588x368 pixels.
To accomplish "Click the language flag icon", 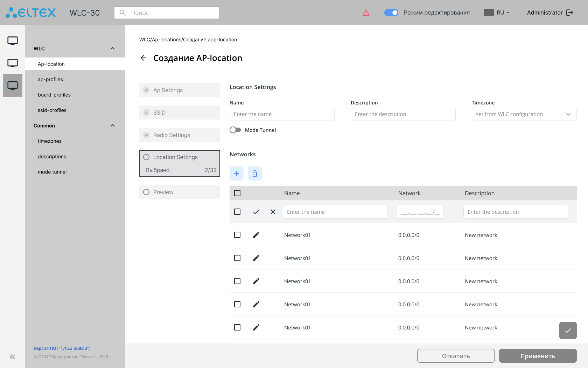I will [x=489, y=13].
